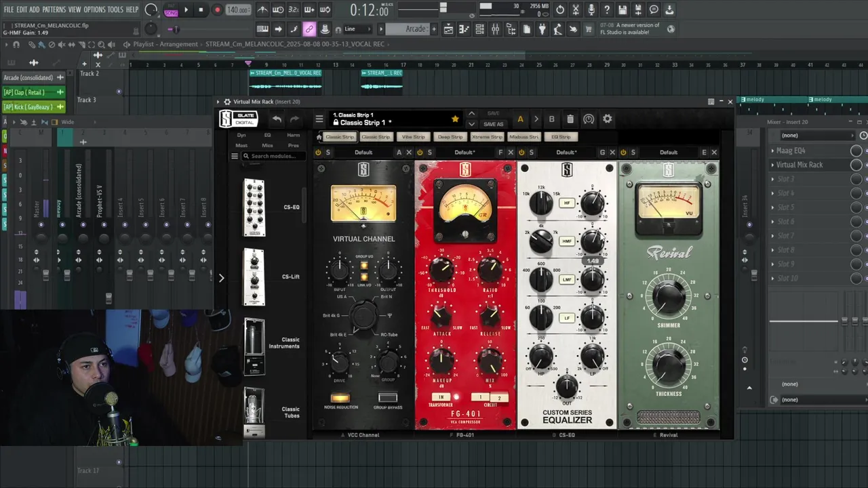Save the project with floppy icon

(623, 9)
